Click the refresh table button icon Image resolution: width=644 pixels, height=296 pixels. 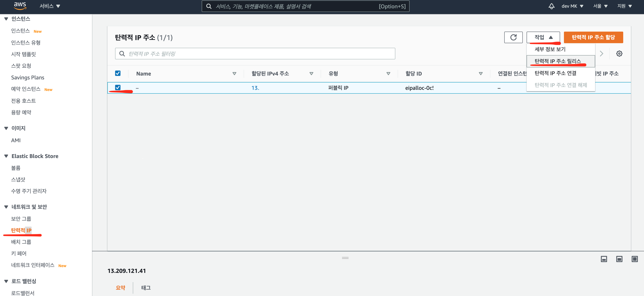click(x=513, y=37)
